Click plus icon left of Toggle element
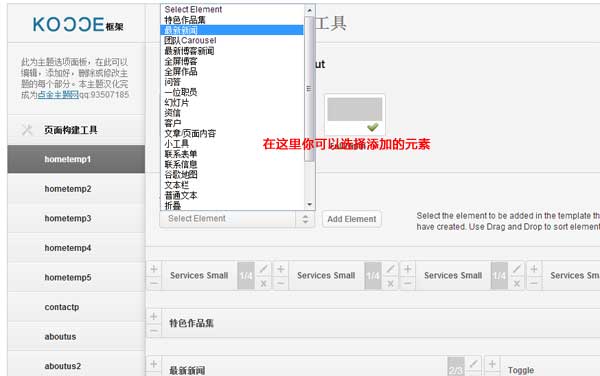Viewport: 600px width, 376px height. (x=492, y=364)
